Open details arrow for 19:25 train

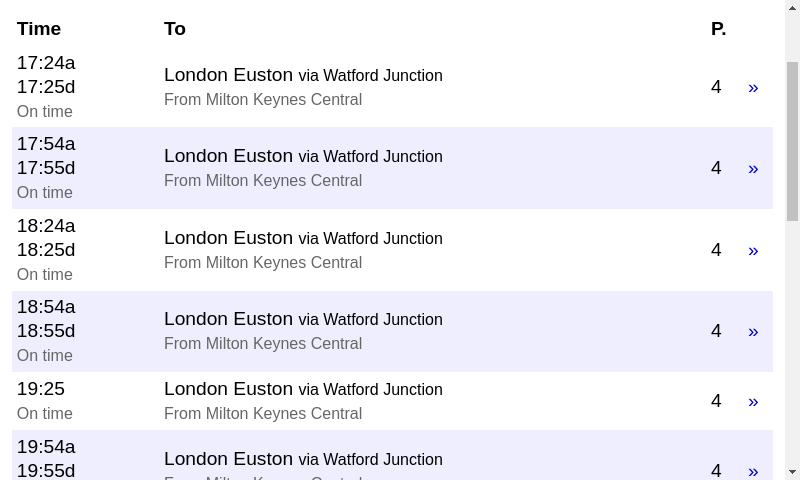point(753,402)
